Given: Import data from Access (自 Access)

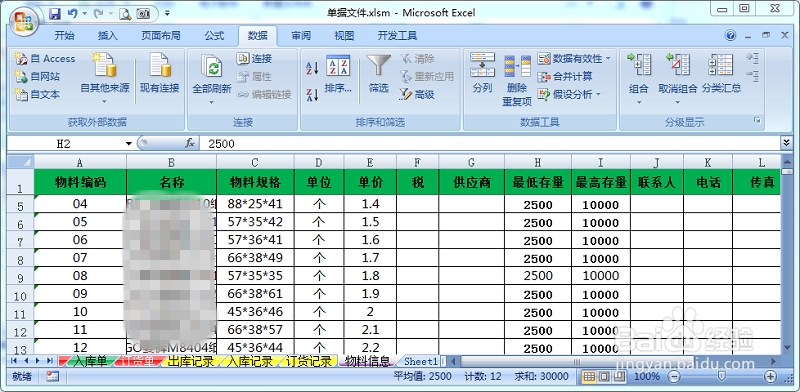Looking at the screenshot, I should click(45, 59).
